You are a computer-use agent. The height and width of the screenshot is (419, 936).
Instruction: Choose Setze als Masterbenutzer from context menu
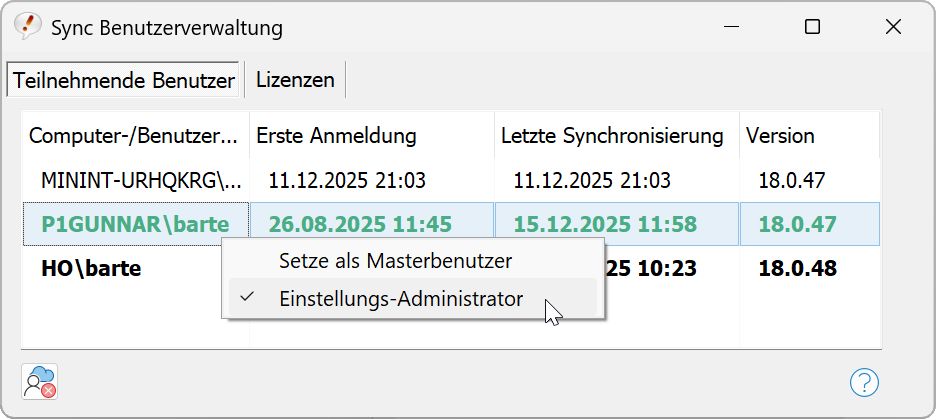pyautogui.click(x=395, y=261)
